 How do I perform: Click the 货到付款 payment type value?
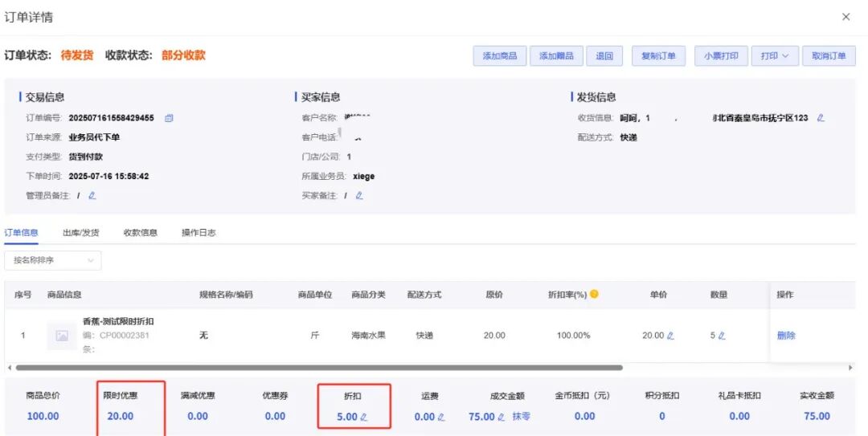tap(86, 157)
